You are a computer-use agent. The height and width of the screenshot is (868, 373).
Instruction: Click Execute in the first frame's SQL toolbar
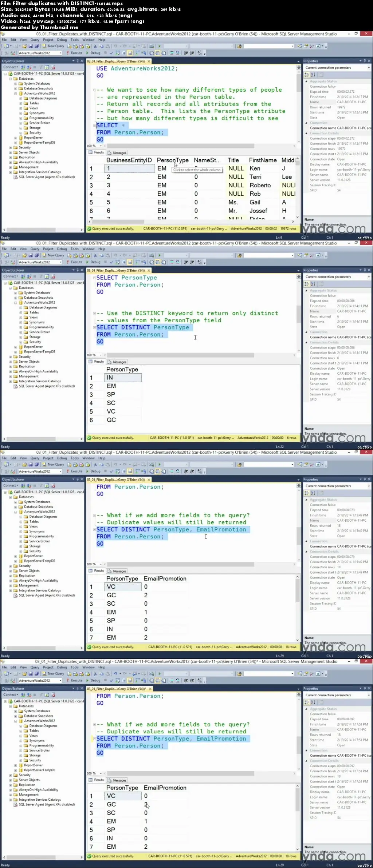coord(74,53)
